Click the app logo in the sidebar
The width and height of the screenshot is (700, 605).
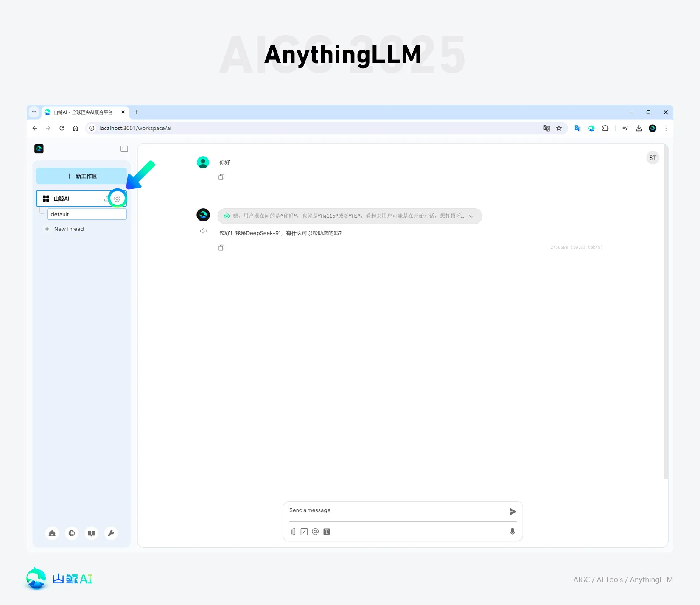point(39,148)
